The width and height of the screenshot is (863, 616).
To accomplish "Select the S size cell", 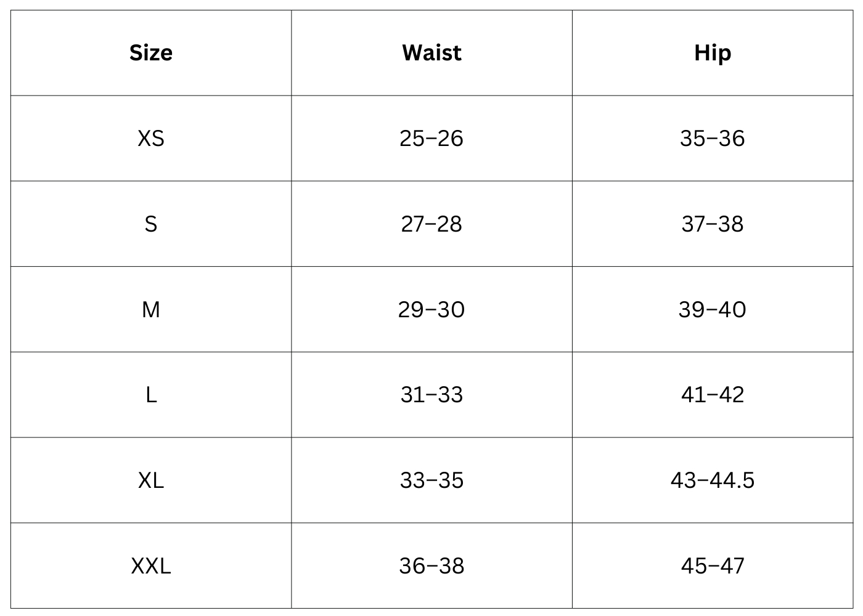I will 151,224.
